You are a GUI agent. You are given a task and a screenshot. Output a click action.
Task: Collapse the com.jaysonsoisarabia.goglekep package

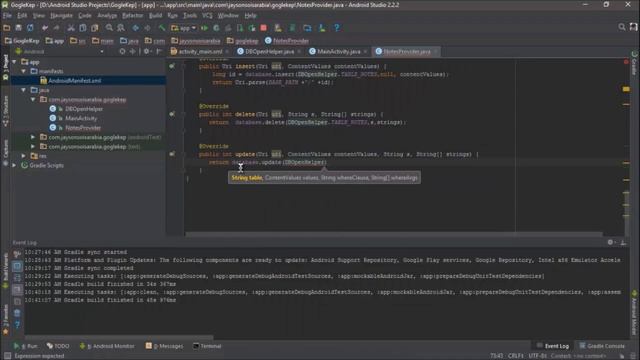point(33,99)
